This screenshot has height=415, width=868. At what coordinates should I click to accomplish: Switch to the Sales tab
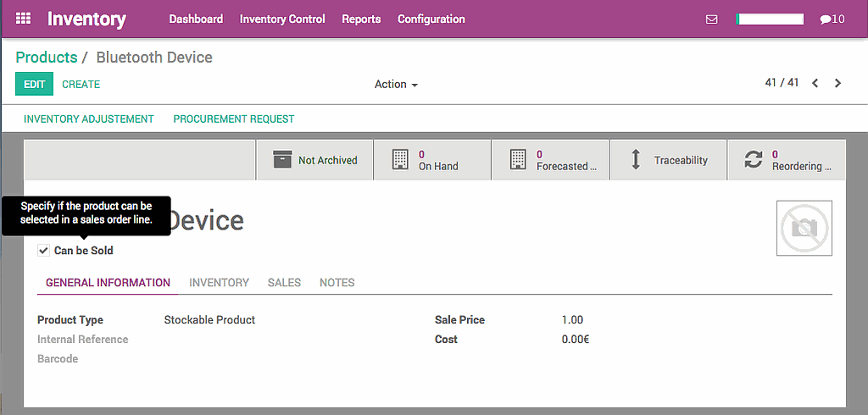[x=284, y=283]
